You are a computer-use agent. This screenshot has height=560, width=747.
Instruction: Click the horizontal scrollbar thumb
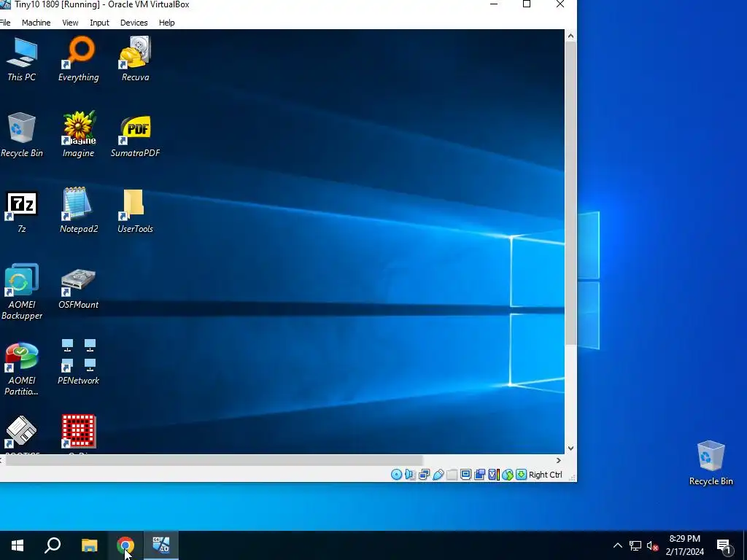[x=214, y=461]
